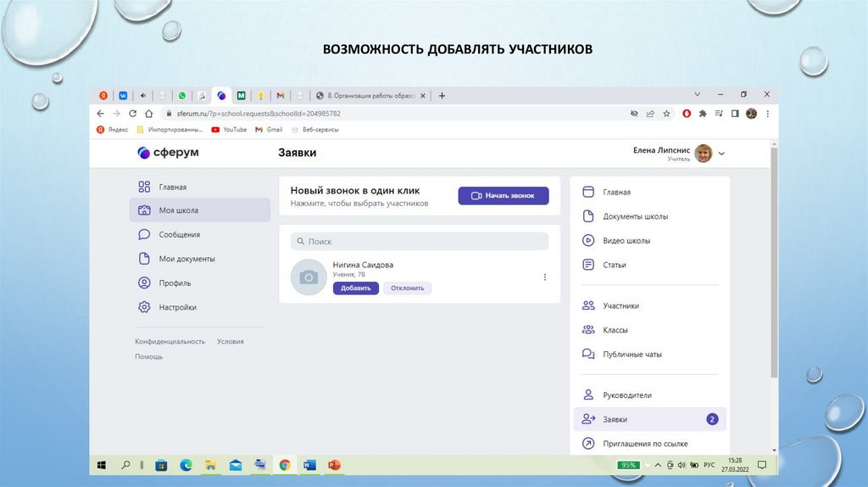Open the Конфиденциальность link
Viewport: 868px width, 487px height.
(x=170, y=341)
